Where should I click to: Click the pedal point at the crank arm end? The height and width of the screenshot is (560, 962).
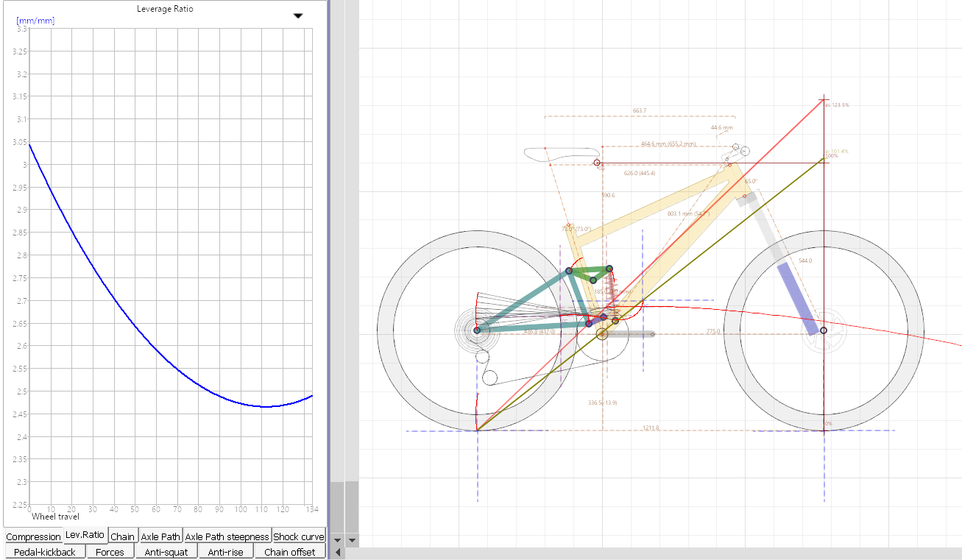652,334
